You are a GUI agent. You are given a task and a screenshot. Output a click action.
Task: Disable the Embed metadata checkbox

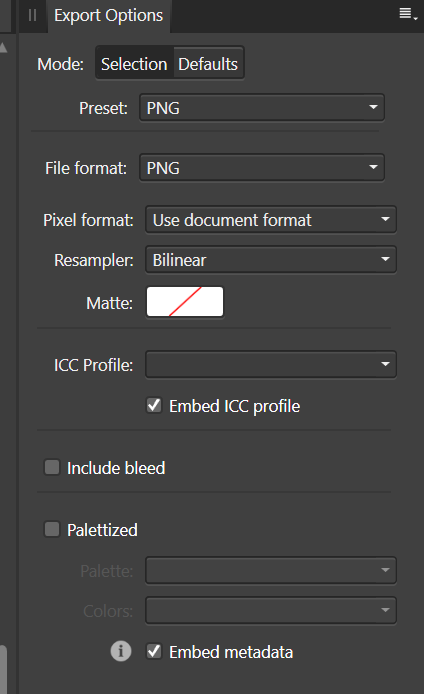(x=154, y=652)
